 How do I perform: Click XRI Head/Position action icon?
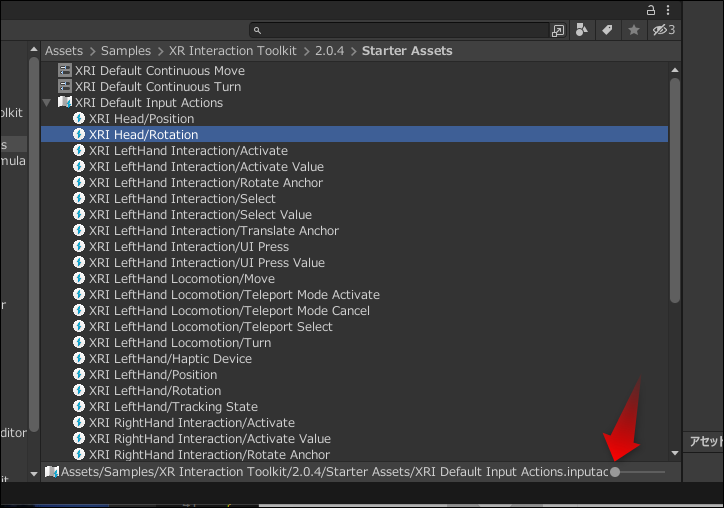click(79, 118)
